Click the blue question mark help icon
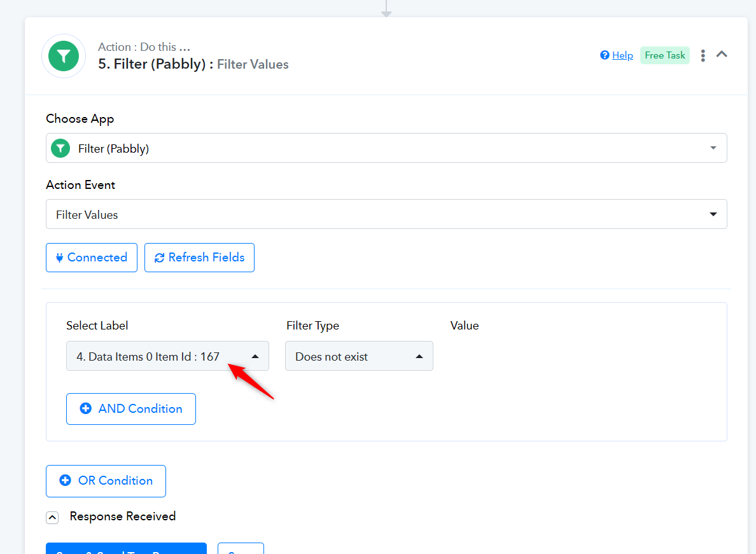Image resolution: width=756 pixels, height=554 pixels. pyautogui.click(x=605, y=55)
